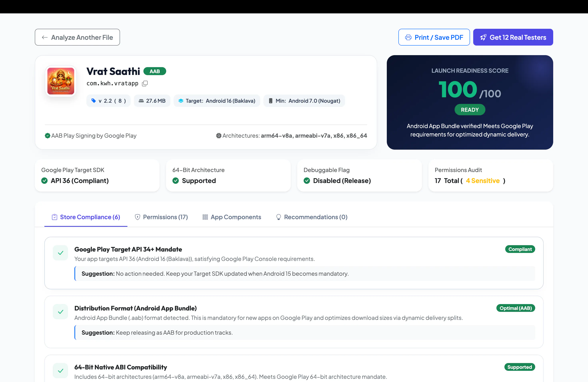This screenshot has height=382, width=588.
Task: Click the Optimal (AAB) status badge
Action: click(516, 308)
